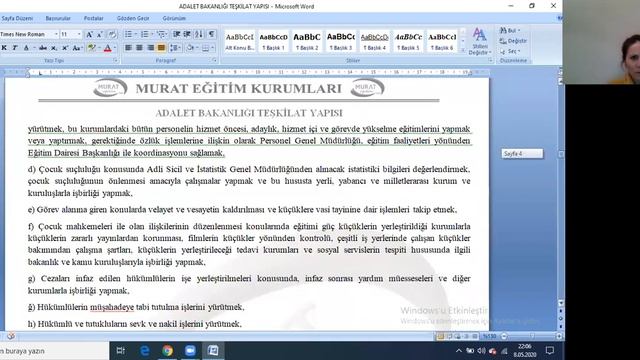The width and height of the screenshot is (640, 360).
Task: Open the Paragraf dialog launcher
Action: click(x=214, y=60)
